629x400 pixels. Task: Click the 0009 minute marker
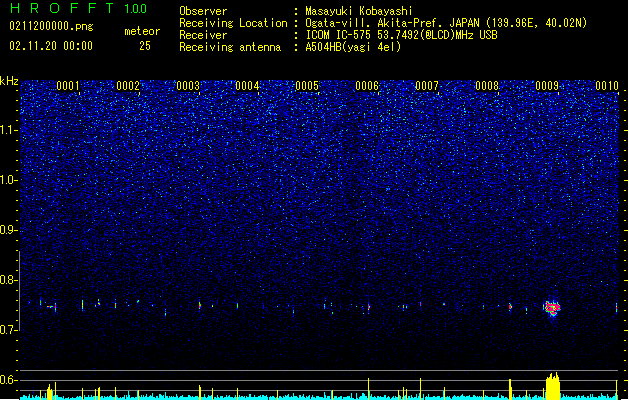[547, 86]
